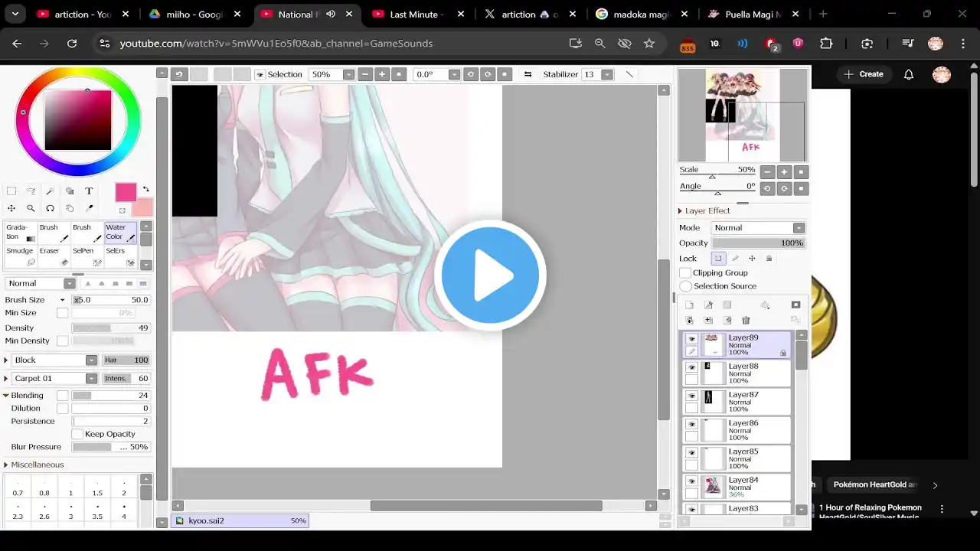Open the Carpet 01 texture dropdown
The image size is (980, 551).
point(55,378)
